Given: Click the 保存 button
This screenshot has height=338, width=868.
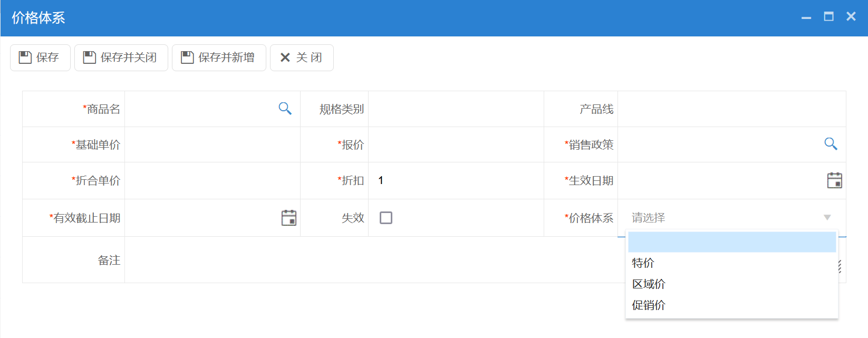Looking at the screenshot, I should 40,57.
